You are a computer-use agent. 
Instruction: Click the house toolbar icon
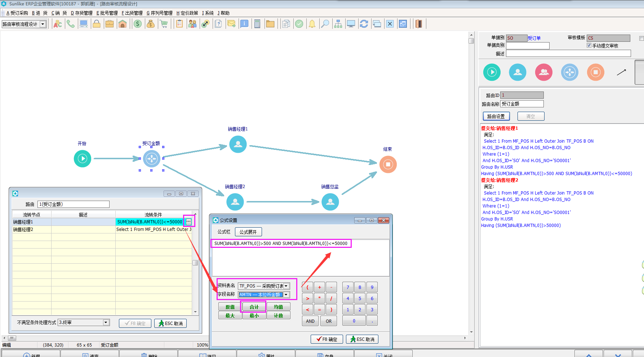[123, 24]
